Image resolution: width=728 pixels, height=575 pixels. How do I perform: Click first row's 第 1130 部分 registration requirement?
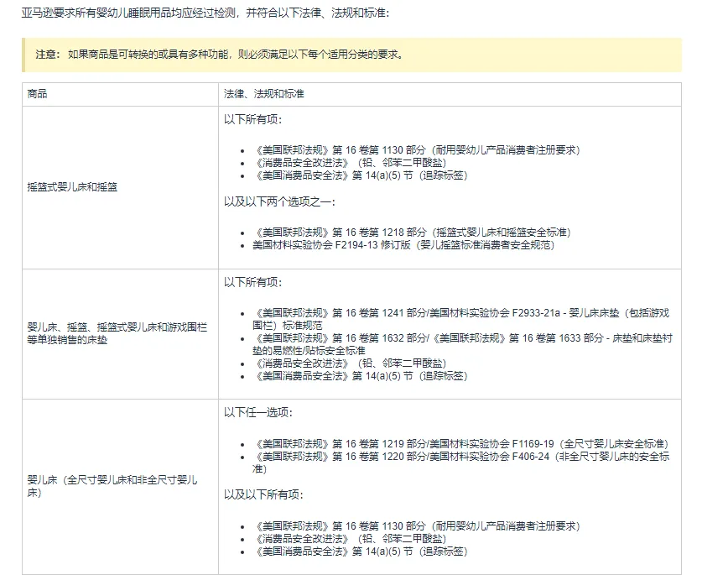click(416, 150)
